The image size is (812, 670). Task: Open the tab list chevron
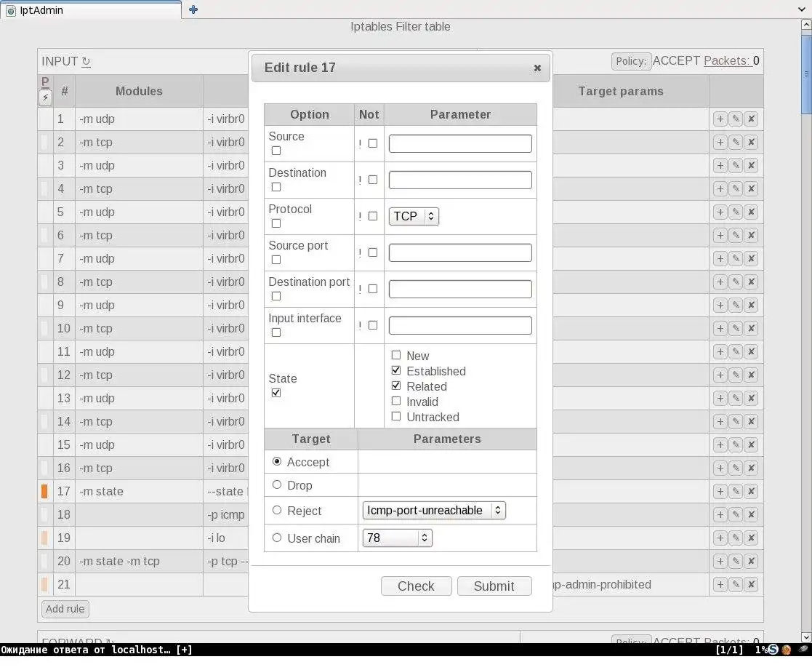802,9
